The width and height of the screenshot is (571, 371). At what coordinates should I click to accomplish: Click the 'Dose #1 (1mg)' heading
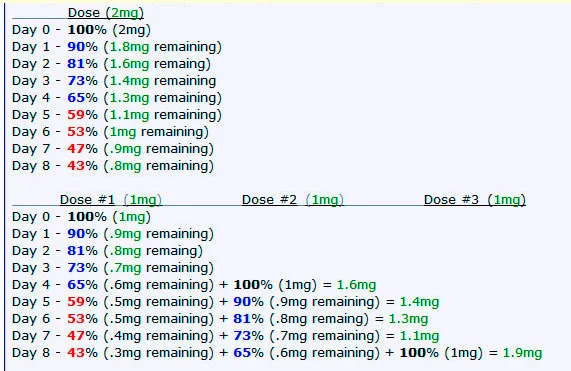[x=111, y=200]
